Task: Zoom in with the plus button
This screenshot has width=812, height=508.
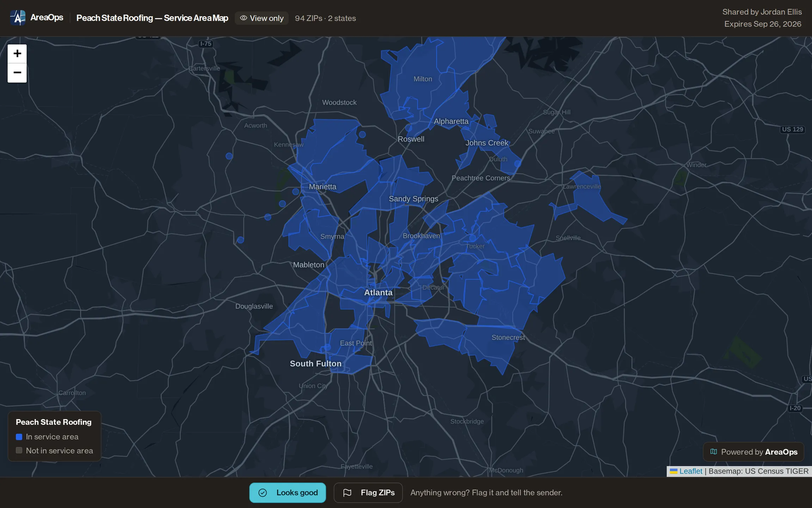Action: click(17, 54)
